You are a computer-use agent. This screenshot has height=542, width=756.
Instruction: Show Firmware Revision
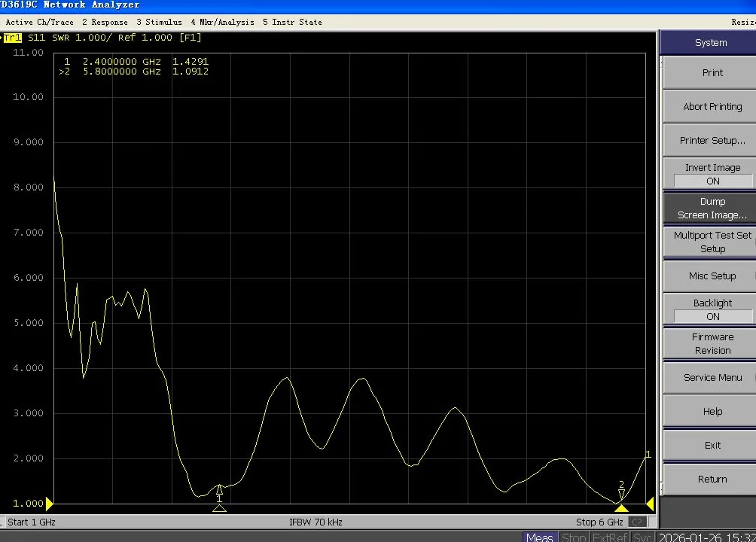(712, 343)
